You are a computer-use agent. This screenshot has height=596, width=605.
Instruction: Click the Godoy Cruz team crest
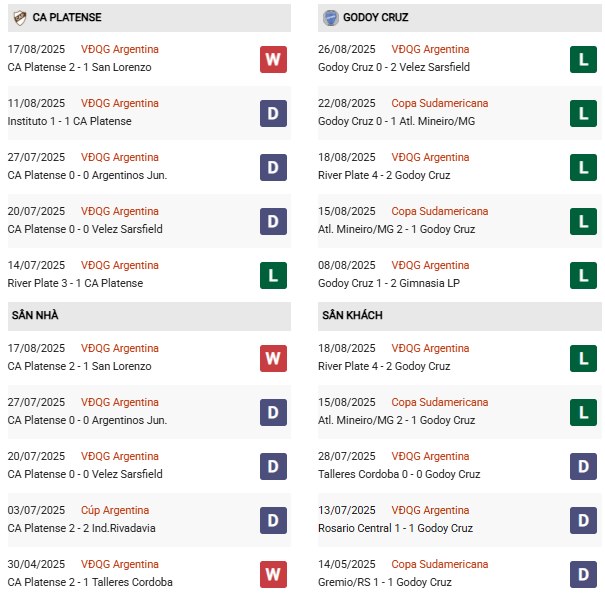click(330, 17)
